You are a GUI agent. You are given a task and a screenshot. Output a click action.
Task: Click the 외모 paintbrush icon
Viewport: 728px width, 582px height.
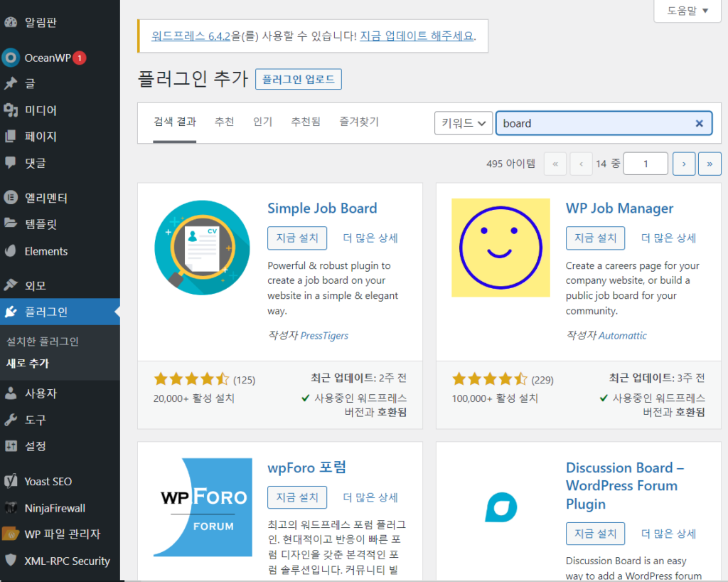point(11,285)
